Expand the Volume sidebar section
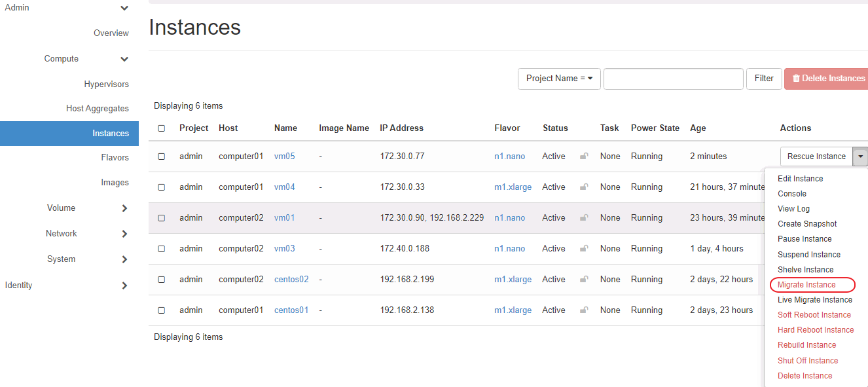Viewport: 868px width, 387px height. click(x=124, y=208)
